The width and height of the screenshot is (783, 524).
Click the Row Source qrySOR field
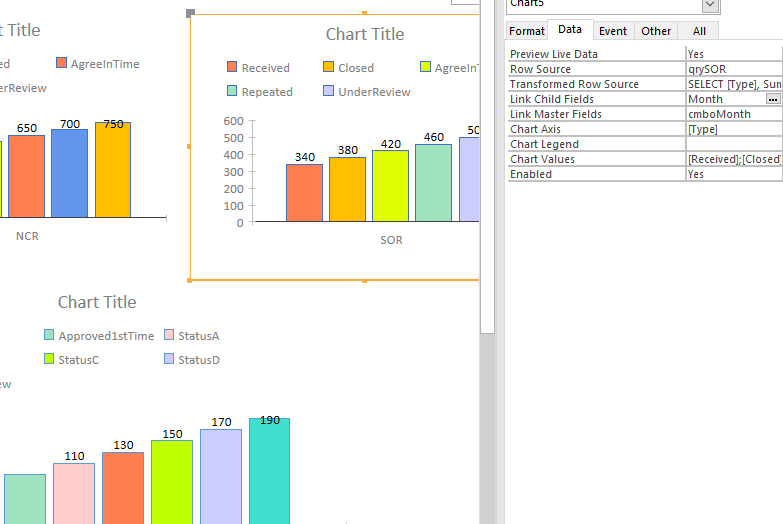[734, 69]
